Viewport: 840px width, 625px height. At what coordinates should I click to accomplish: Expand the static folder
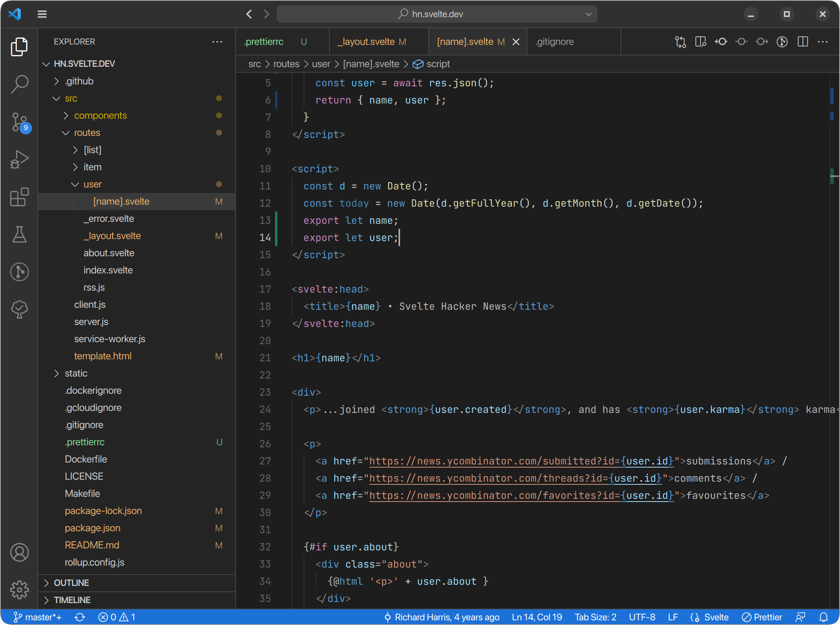pyautogui.click(x=76, y=373)
